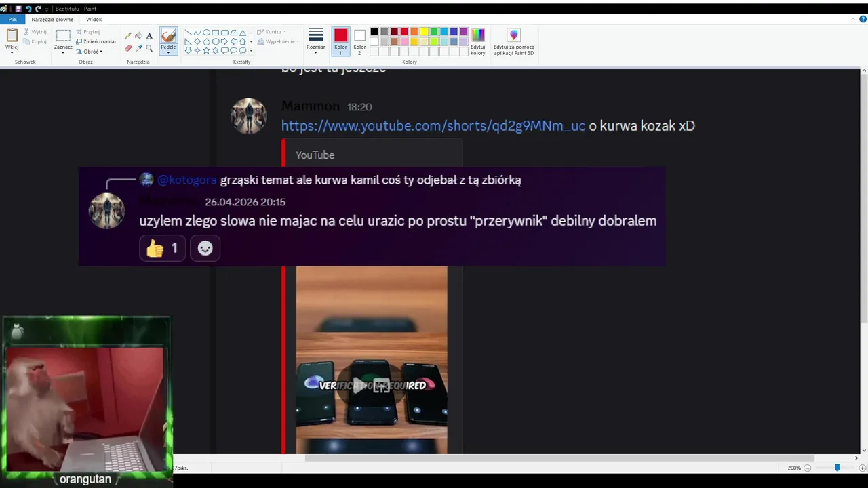Open the Plik file menu
868x488 pixels.
pos(12,20)
